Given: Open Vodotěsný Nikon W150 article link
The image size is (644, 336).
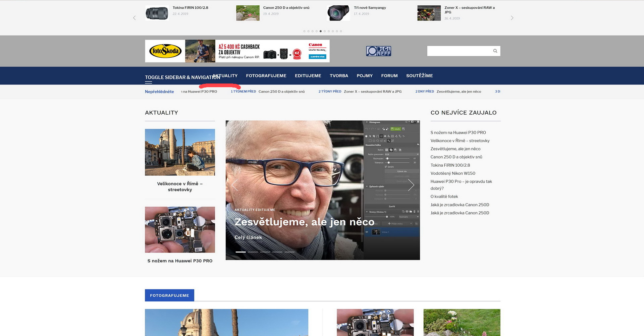Looking at the screenshot, I should coord(452,173).
